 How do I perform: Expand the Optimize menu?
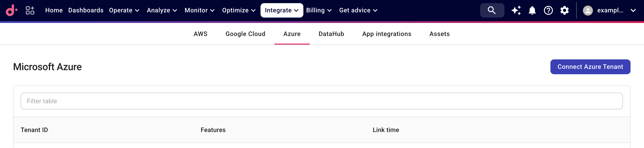click(x=239, y=10)
